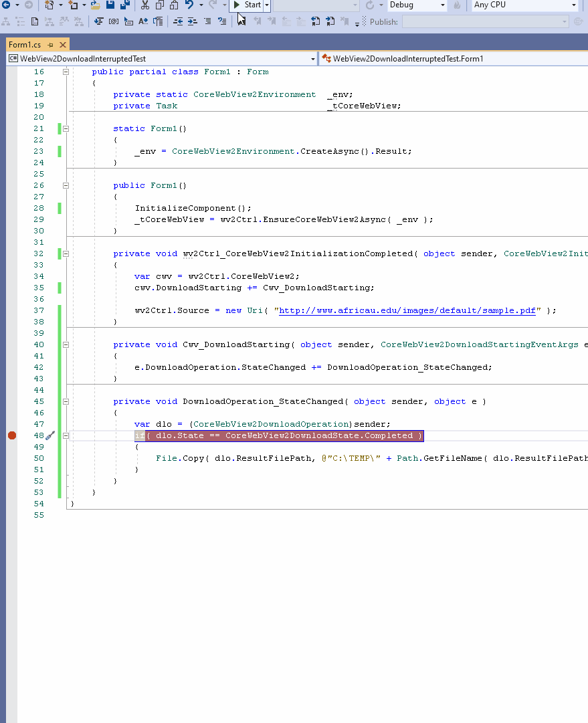Click the Cut scissors icon
588x723 pixels.
(x=144, y=5)
